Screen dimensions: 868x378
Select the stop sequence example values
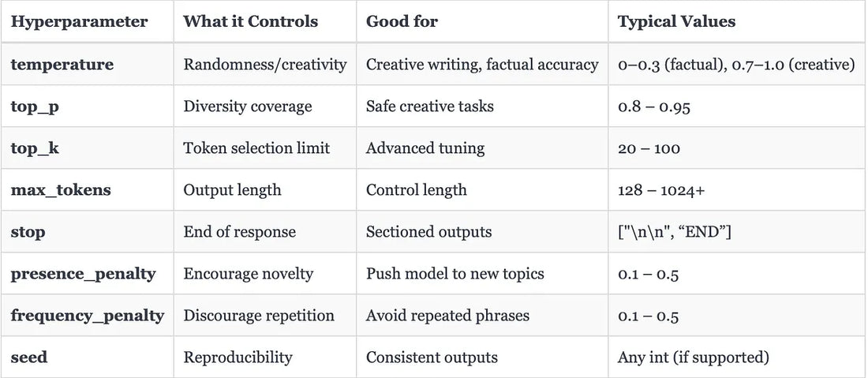pos(675,232)
